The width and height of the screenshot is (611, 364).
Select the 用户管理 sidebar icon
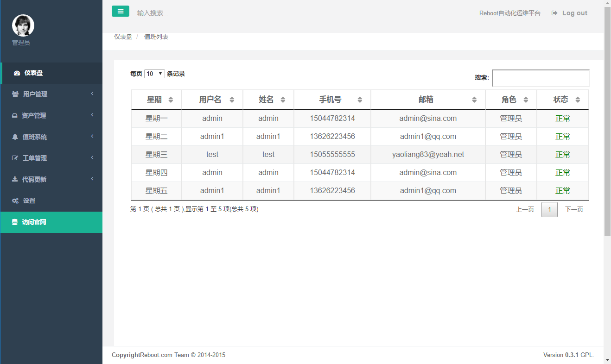pyautogui.click(x=16, y=94)
